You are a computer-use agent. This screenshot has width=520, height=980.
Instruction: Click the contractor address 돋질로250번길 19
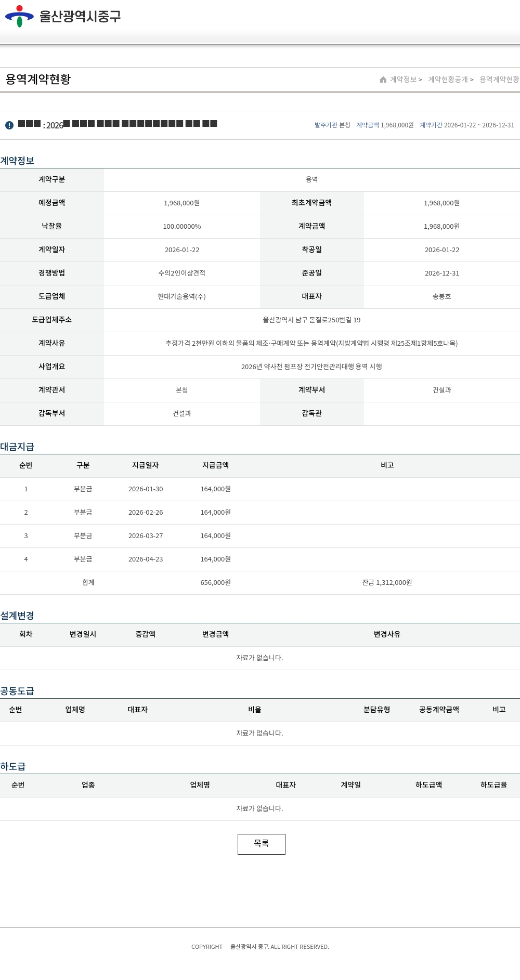(311, 320)
